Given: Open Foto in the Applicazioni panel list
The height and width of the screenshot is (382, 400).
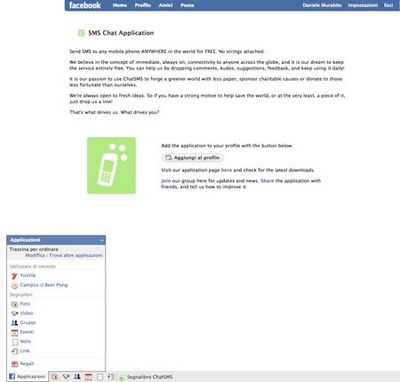Looking at the screenshot, I should (x=25, y=304).
